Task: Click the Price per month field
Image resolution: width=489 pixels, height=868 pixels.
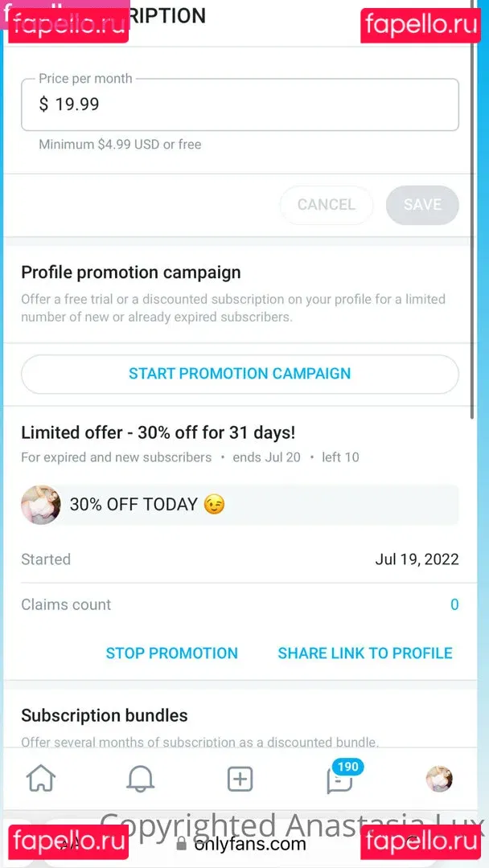Action: coord(240,104)
